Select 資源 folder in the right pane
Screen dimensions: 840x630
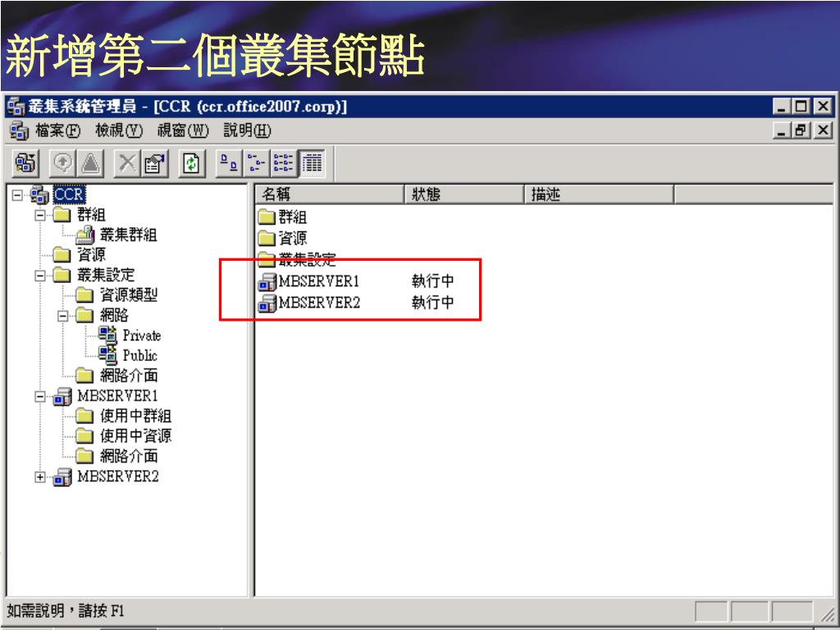pyautogui.click(x=282, y=239)
